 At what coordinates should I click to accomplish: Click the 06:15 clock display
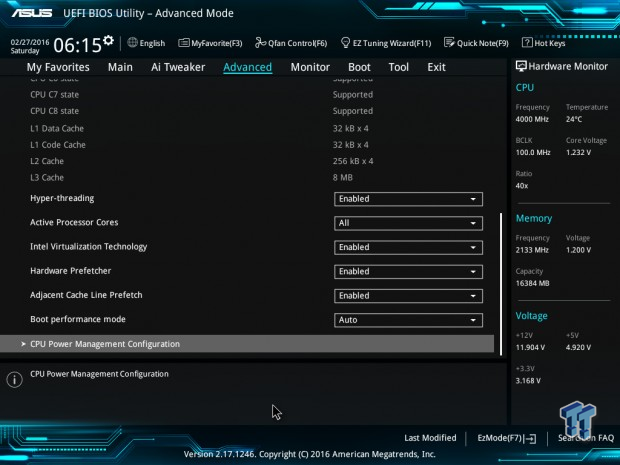click(78, 45)
